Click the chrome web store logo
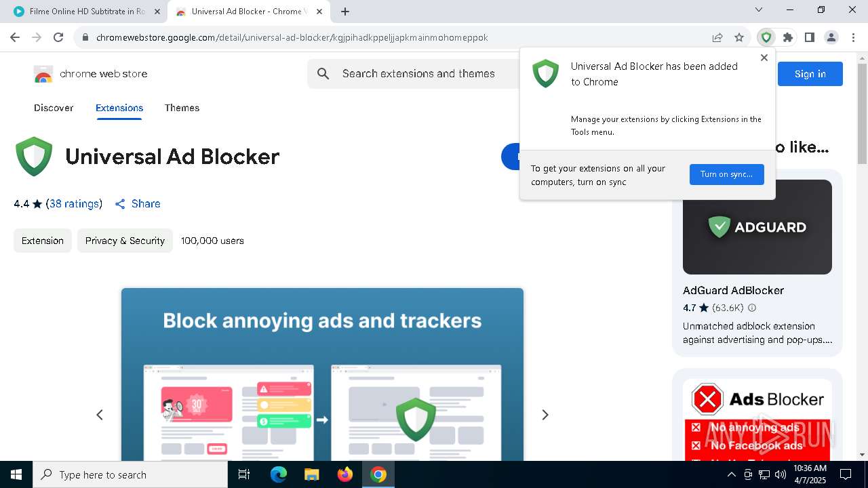This screenshot has height=488, width=868. click(90, 74)
